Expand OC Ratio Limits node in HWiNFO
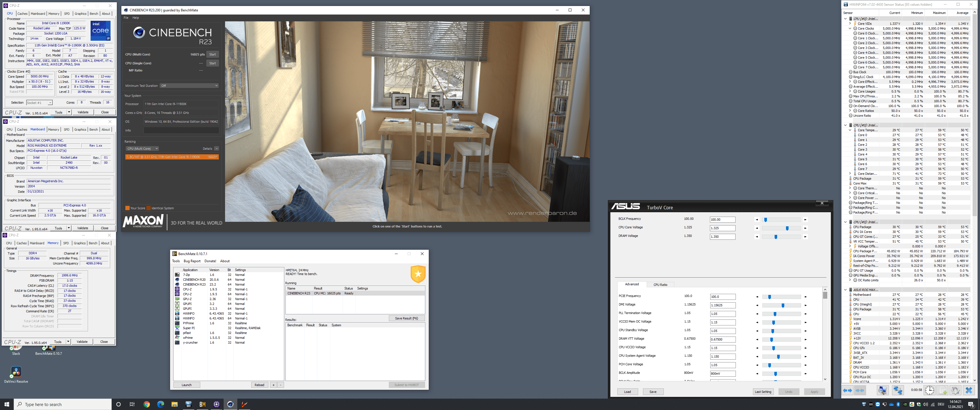Image resolution: width=980 pixels, height=410 pixels. 850,280
